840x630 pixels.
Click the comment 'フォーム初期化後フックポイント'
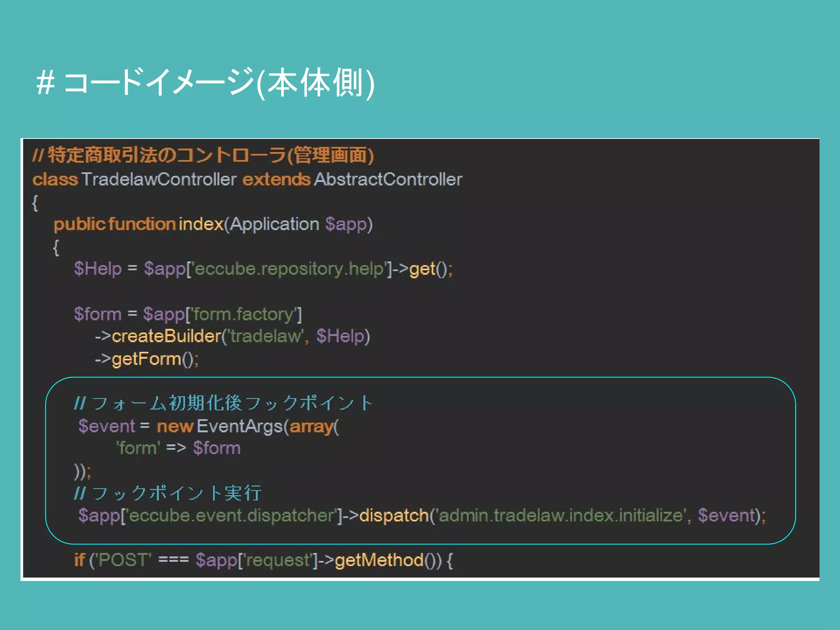coord(232,403)
